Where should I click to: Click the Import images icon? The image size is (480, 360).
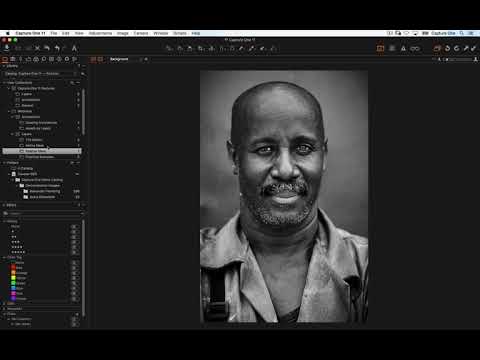click(x=6, y=48)
